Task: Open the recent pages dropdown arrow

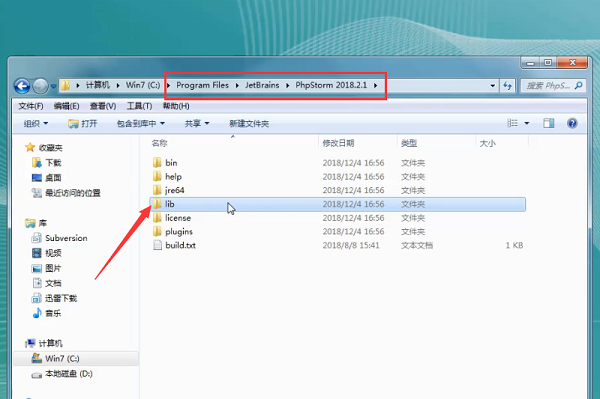Action: pos(53,86)
